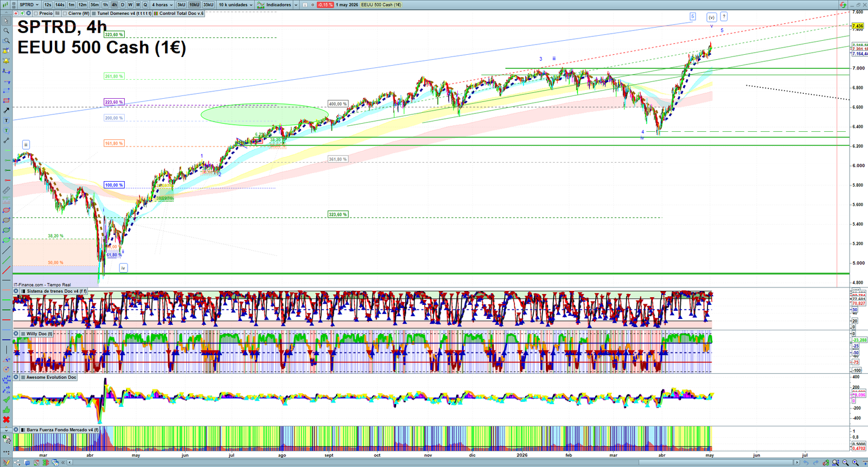868x467 pixels.
Task: Click the horizontal time scrollbar
Action: (434, 463)
